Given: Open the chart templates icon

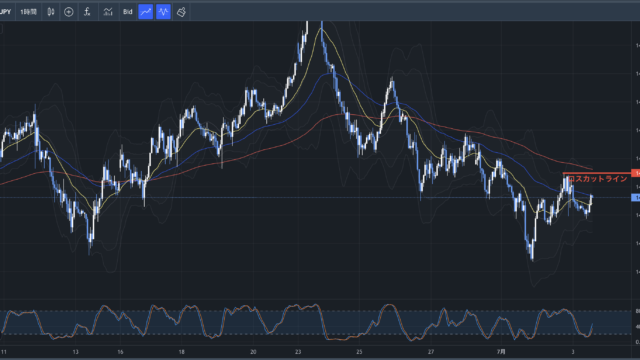Looking at the screenshot, I should click(x=108, y=12).
